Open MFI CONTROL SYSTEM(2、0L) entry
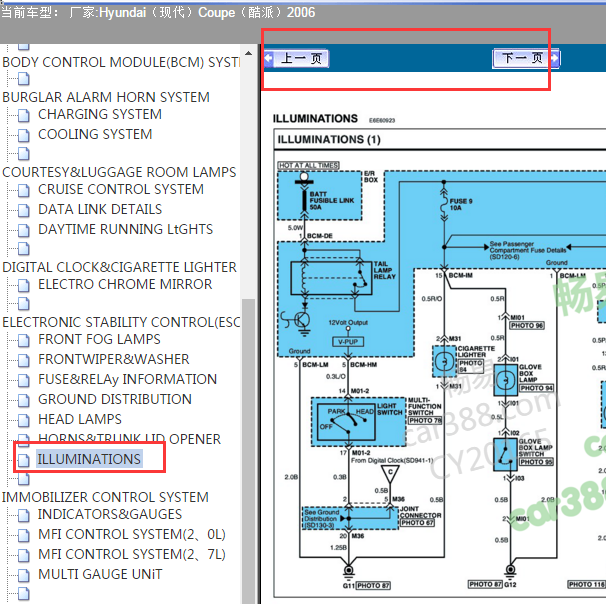The height and width of the screenshot is (604, 606). 132,534
